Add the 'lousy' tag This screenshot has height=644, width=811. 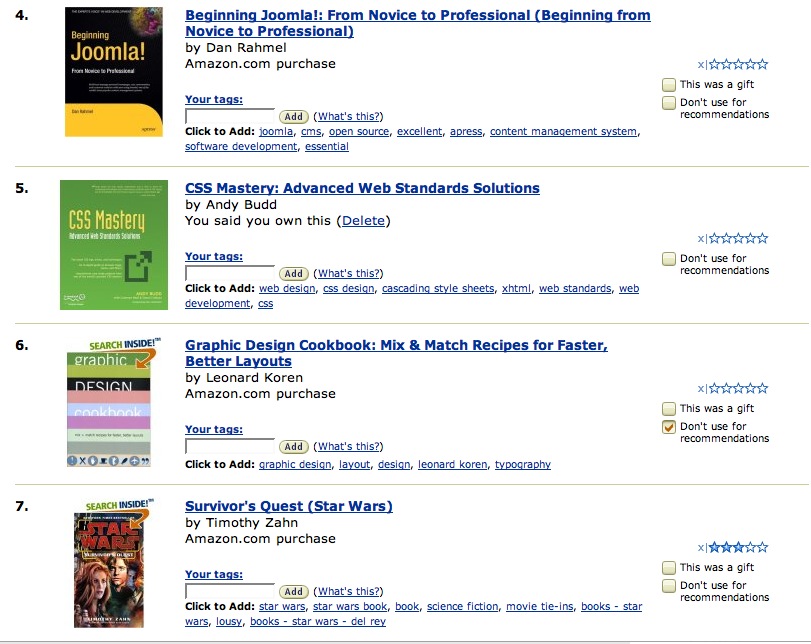pyautogui.click(x=229, y=621)
